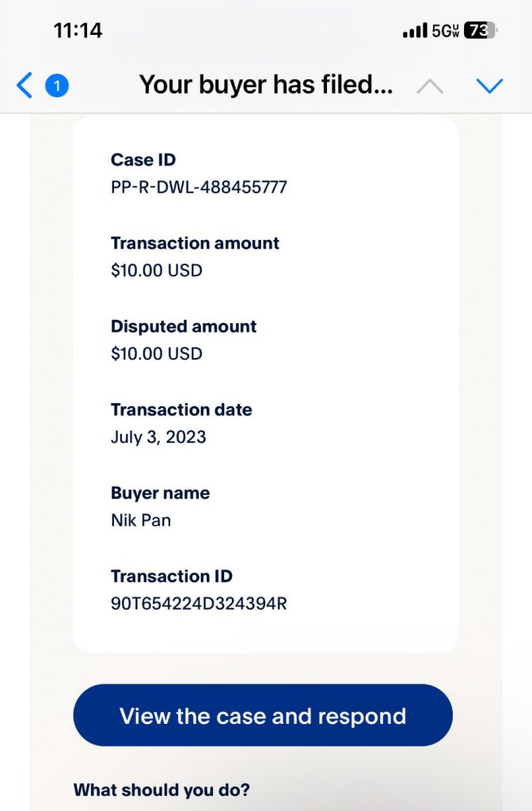Click View the case and respond button
The image size is (532, 811).
[263, 715]
